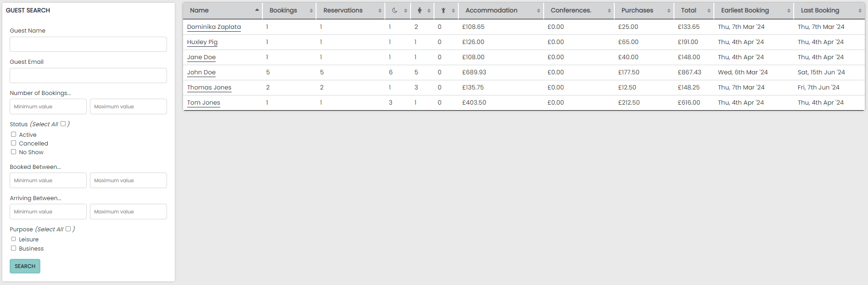Click the sort arrows in Last Booking column
Image resolution: width=868 pixels, height=285 pixels.
coord(860,11)
